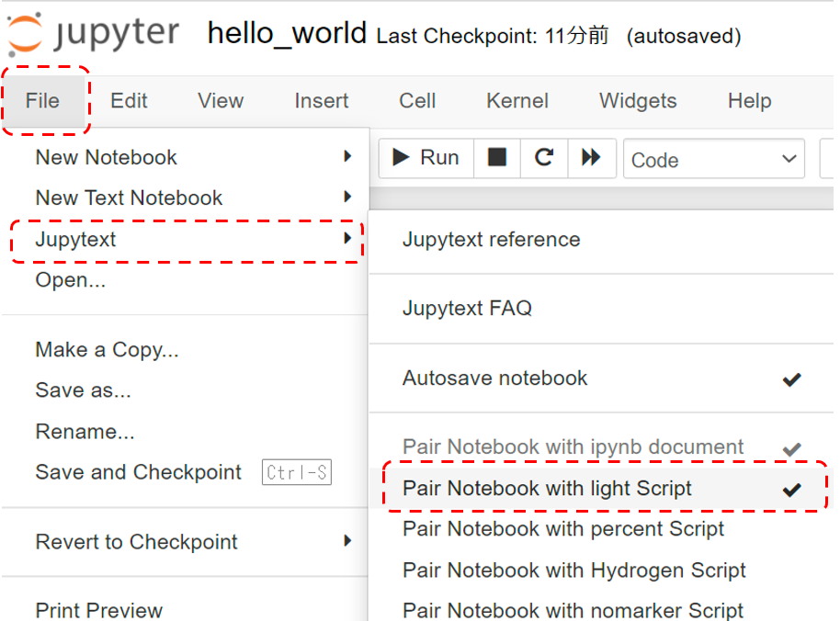Enable Pair Notebook with percent Script

pos(601,529)
